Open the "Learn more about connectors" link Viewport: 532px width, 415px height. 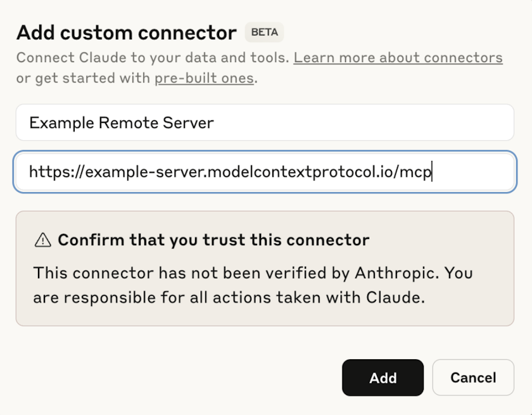(397, 57)
